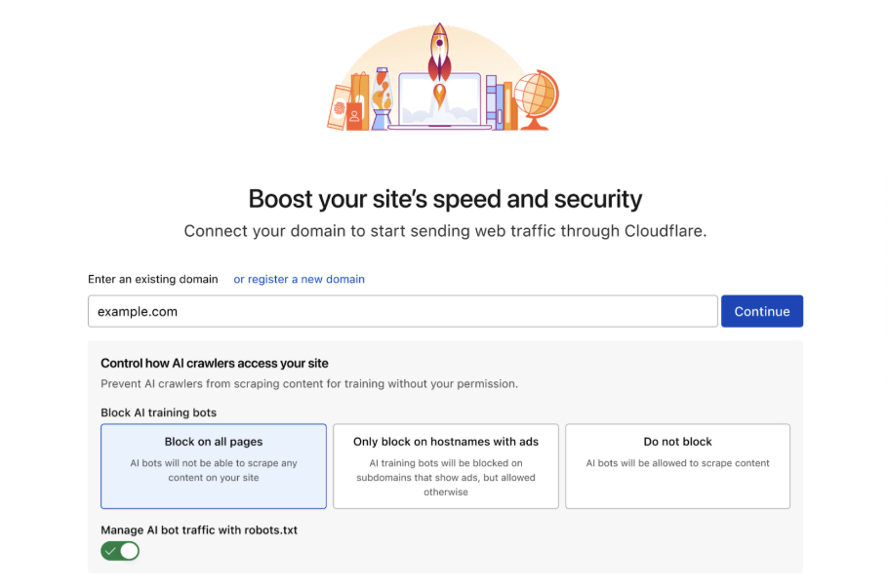The width and height of the screenshot is (888, 588).
Task: Click the white knob of the toggle switch
Action: click(x=129, y=551)
